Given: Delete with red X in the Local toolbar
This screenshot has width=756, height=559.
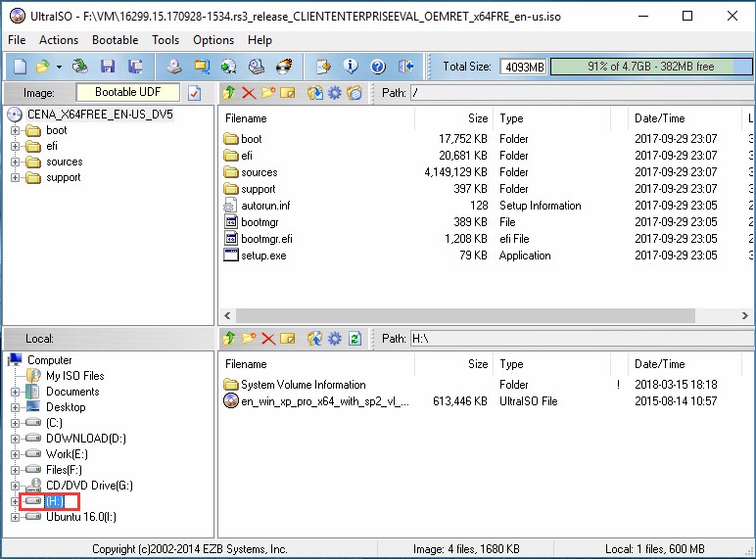Looking at the screenshot, I should [x=268, y=339].
